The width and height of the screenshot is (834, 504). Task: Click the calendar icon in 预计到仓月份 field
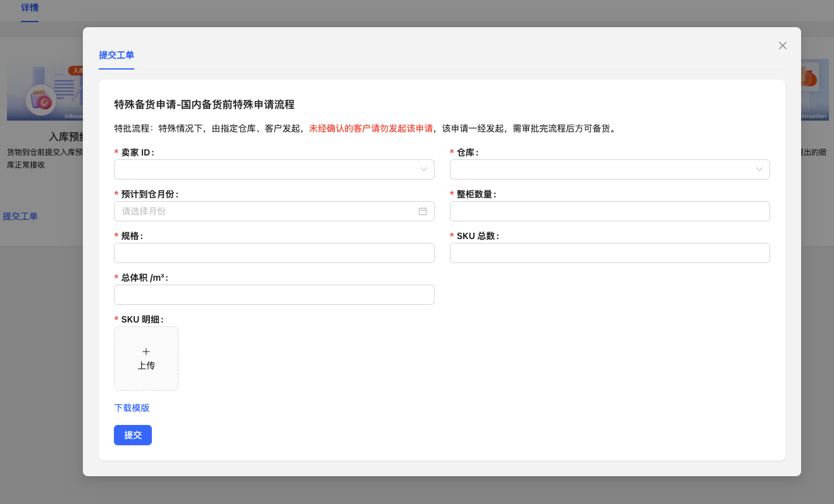[x=423, y=211]
